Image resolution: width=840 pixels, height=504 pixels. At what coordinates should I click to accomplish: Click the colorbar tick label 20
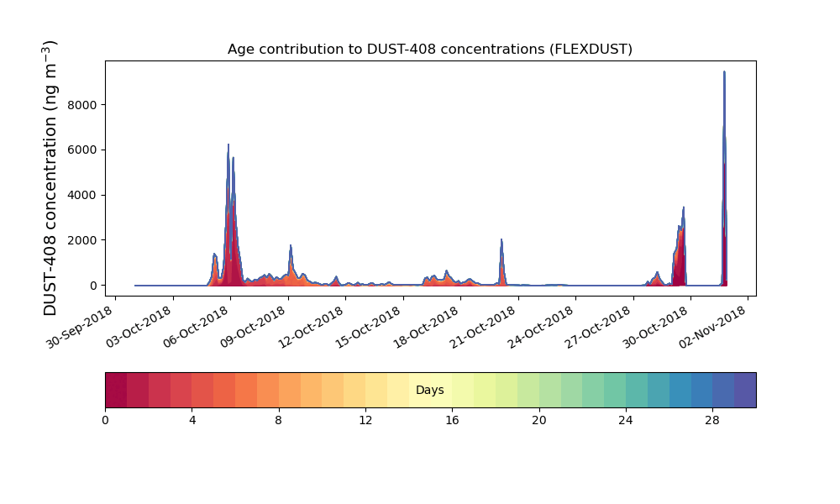(539, 421)
